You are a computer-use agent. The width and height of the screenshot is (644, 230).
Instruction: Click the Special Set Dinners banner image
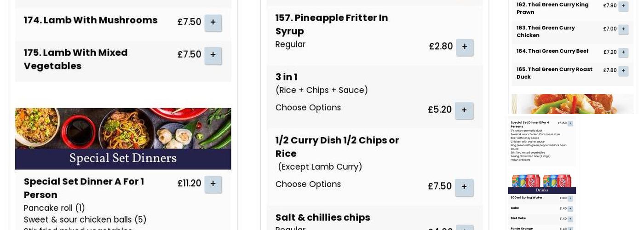point(123,138)
